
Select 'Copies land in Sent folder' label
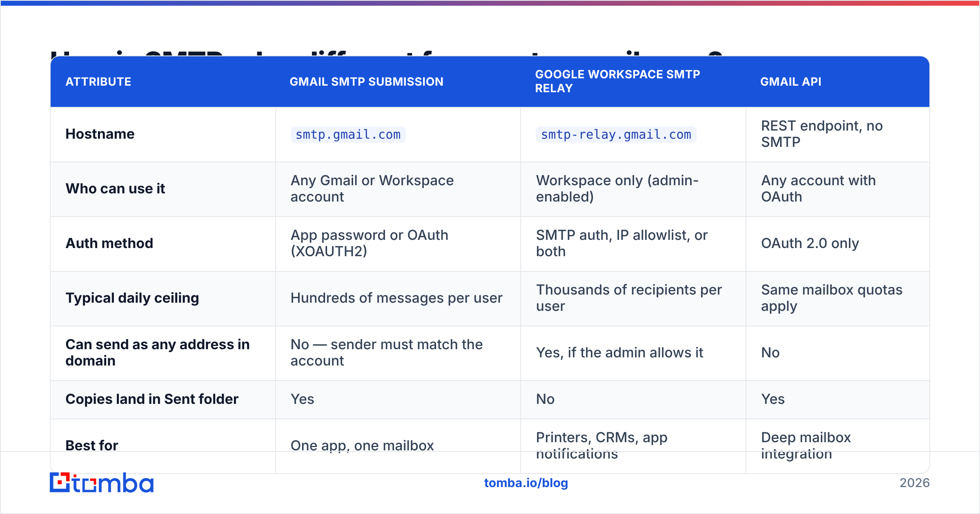pyautogui.click(x=152, y=399)
